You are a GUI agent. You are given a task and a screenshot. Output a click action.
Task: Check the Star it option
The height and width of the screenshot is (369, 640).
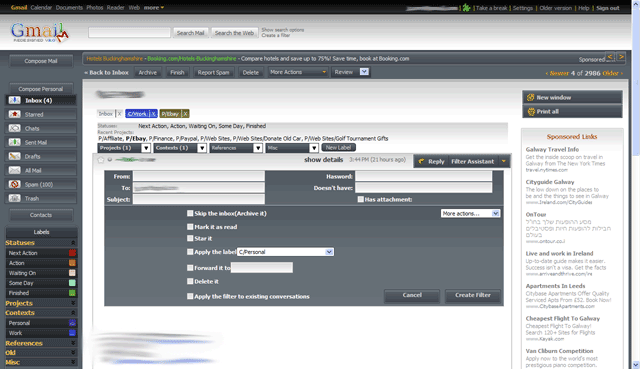(190, 238)
